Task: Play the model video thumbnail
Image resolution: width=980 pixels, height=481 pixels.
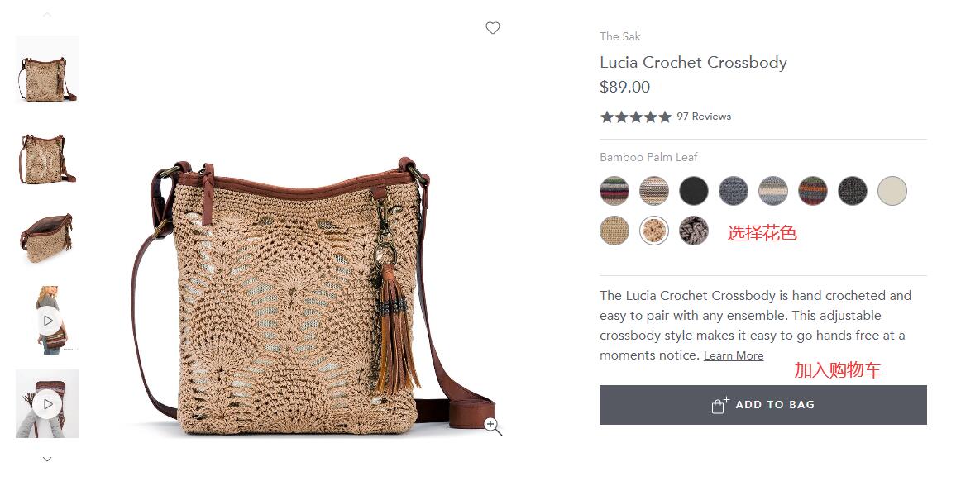Action: coord(47,321)
